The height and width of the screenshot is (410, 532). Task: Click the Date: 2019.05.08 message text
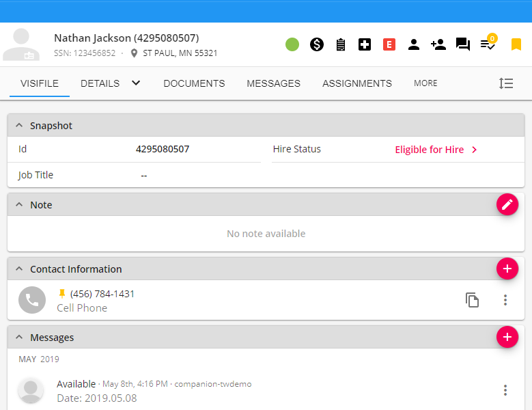point(97,398)
